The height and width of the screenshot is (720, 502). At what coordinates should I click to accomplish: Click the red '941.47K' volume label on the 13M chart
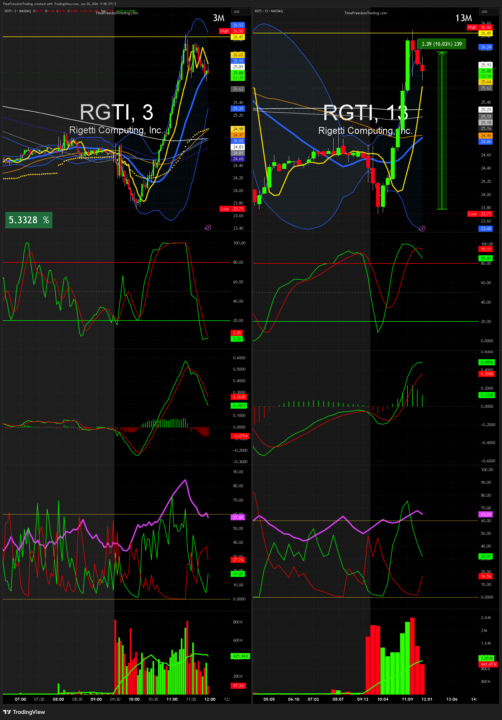487,664
